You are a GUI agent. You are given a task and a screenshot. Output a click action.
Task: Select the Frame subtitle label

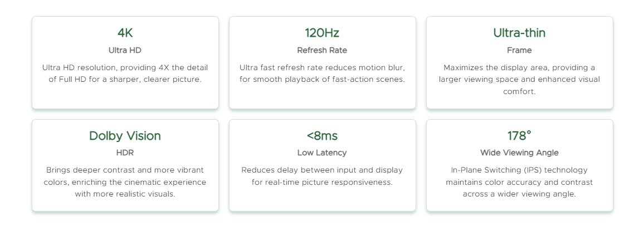point(519,50)
